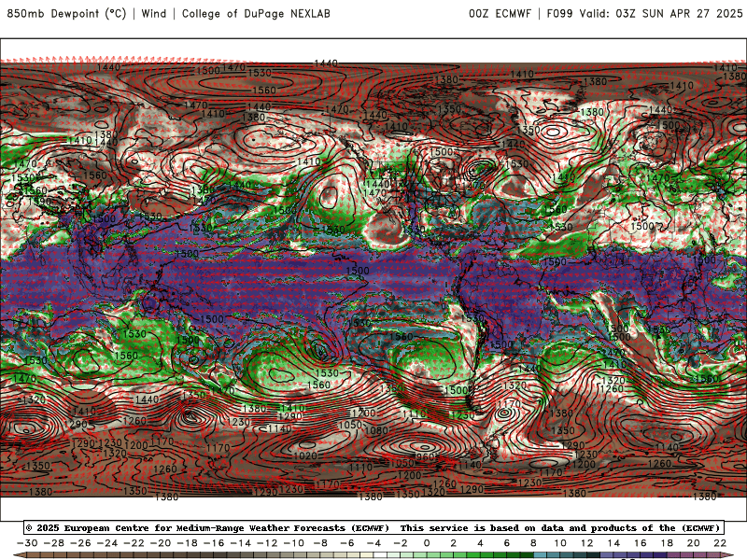The image size is (747, 560).
Task: Select the "4" color scale value
Action: (x=480, y=543)
